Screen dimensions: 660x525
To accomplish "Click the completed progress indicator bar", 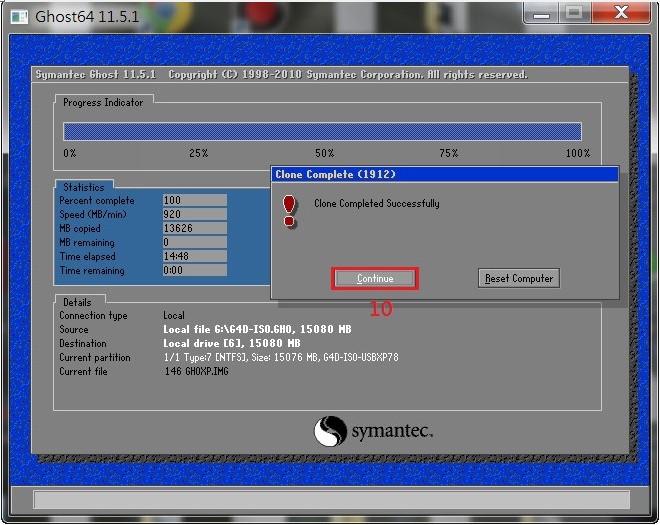I will (x=322, y=131).
